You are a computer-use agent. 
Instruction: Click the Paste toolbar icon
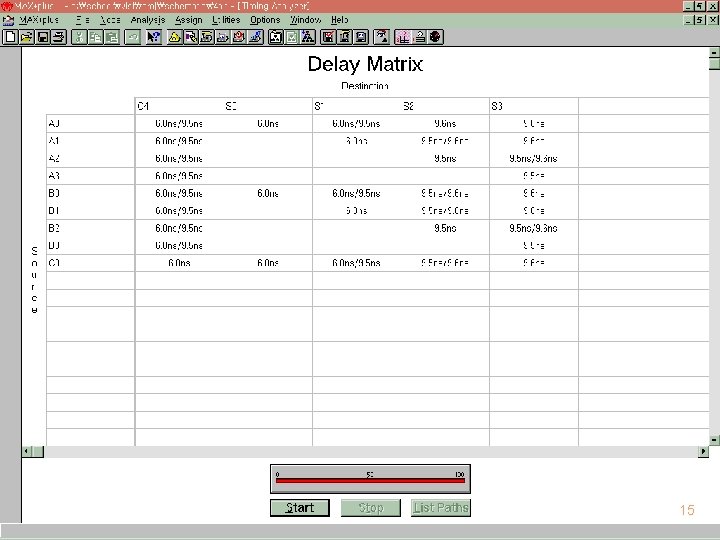tap(112, 37)
